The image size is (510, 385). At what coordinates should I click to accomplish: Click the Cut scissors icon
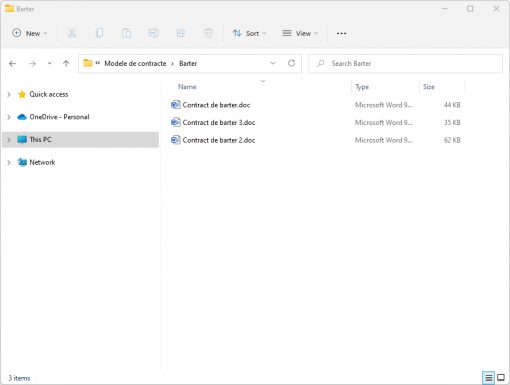(72, 33)
